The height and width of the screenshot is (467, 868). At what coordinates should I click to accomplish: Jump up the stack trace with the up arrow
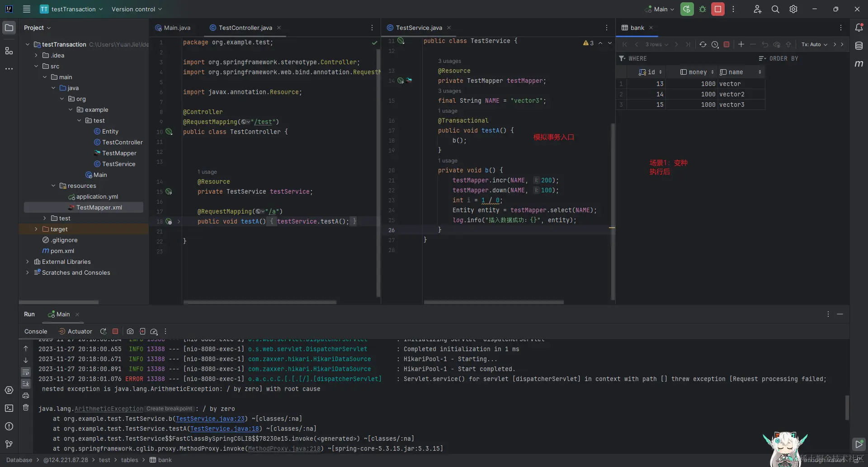(26, 348)
